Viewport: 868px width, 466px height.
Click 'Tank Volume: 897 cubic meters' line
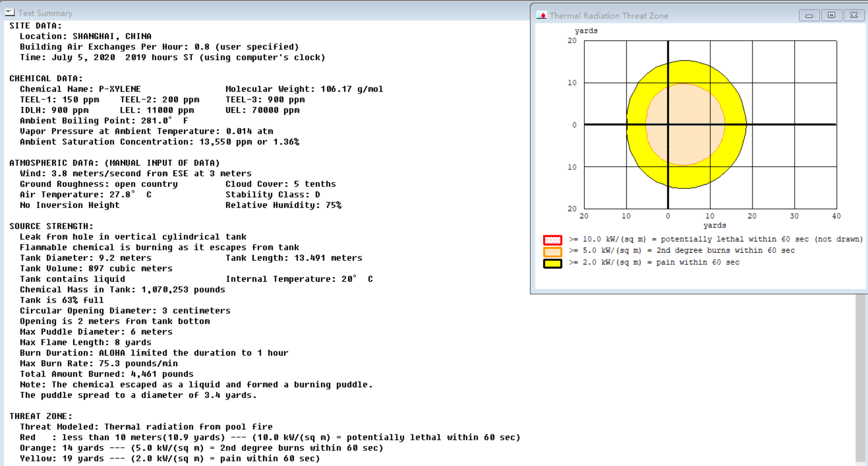click(x=96, y=269)
